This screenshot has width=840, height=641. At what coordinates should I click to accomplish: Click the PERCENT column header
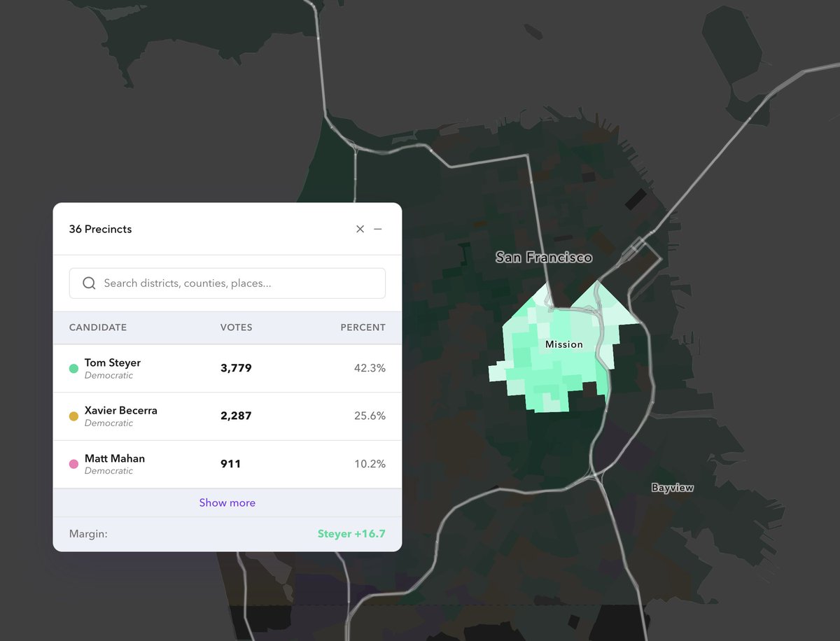363,327
